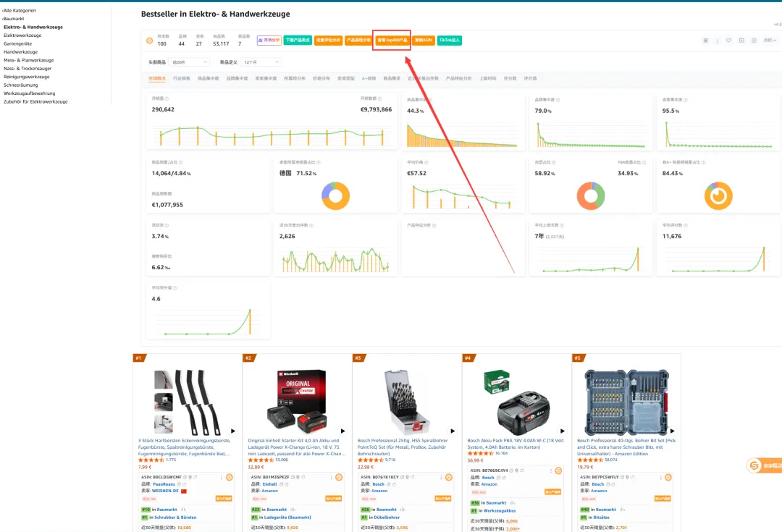Open the 前20名 top-products dropdown
782x532 pixels.
pyautogui.click(x=189, y=62)
